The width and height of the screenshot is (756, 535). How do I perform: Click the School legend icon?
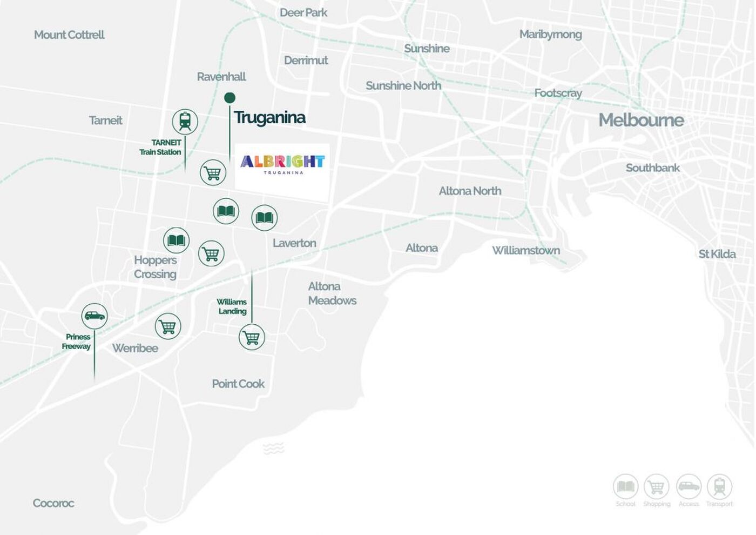[625, 486]
